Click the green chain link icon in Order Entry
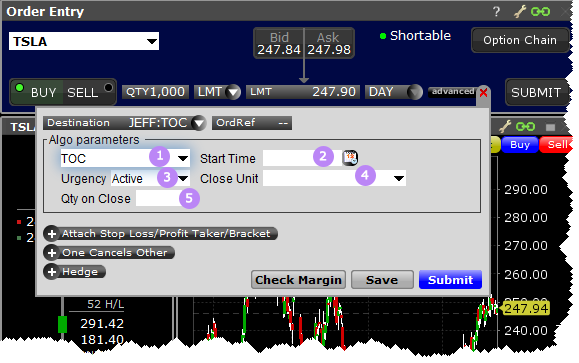 [x=540, y=12]
